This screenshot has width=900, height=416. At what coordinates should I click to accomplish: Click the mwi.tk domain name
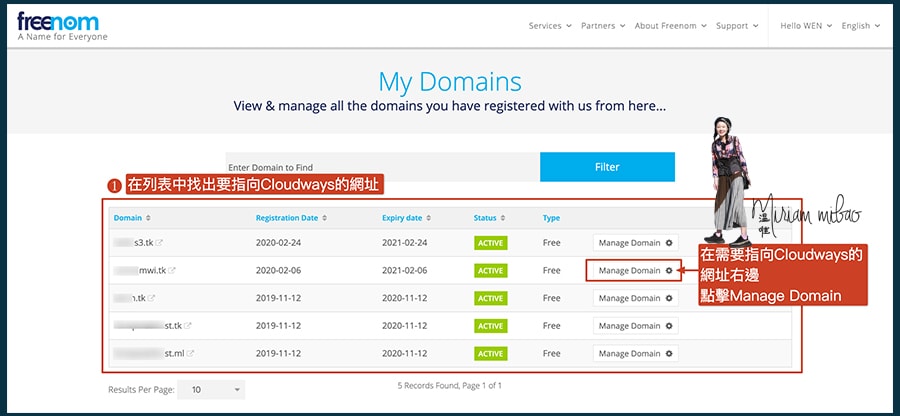click(152, 270)
